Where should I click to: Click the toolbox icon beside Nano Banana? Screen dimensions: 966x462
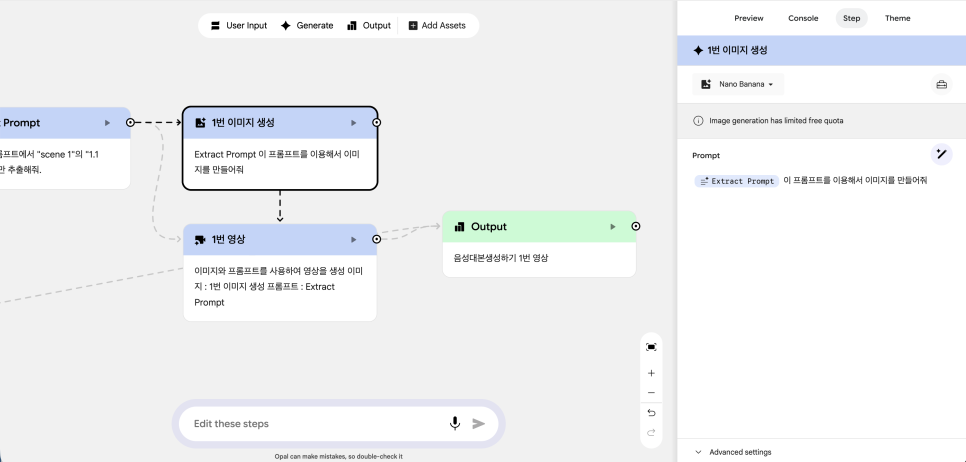(941, 84)
